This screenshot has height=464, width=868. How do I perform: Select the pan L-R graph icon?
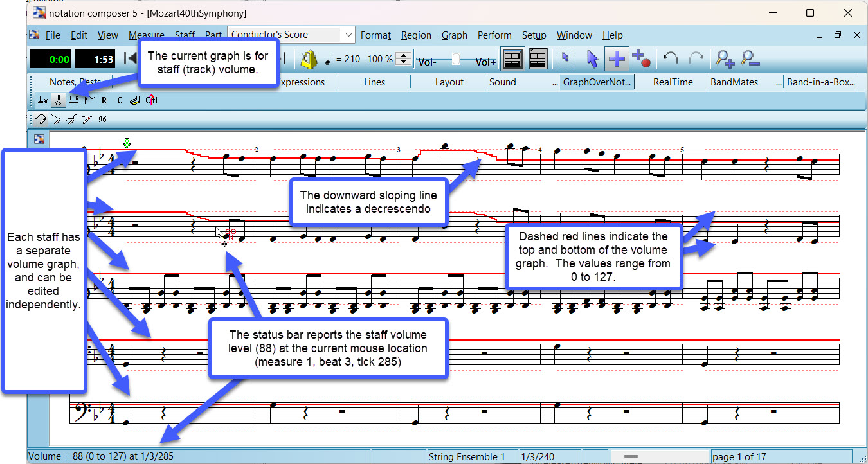[x=74, y=100]
